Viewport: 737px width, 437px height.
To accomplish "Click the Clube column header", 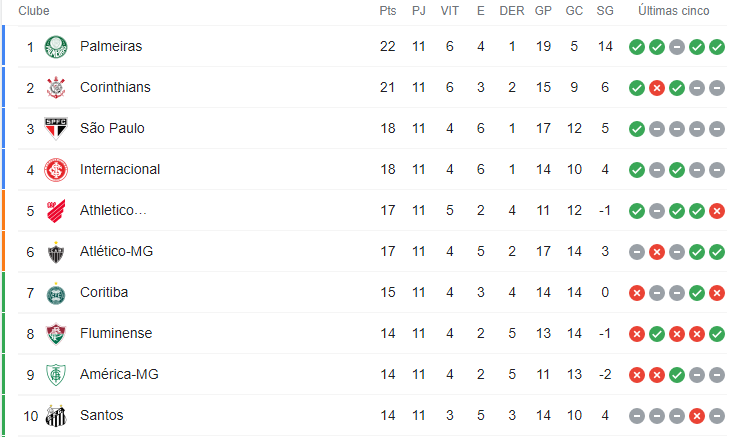I will coord(34,11).
